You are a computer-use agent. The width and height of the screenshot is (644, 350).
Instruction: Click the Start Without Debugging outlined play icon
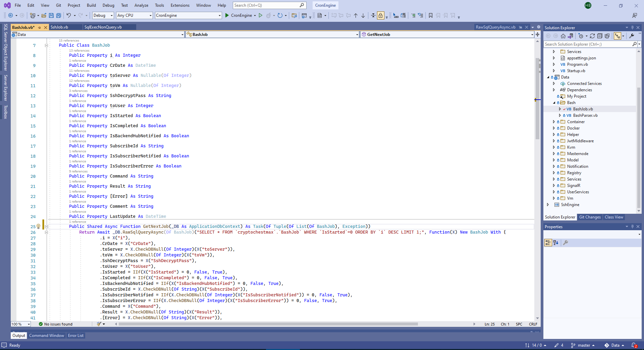coord(260,15)
